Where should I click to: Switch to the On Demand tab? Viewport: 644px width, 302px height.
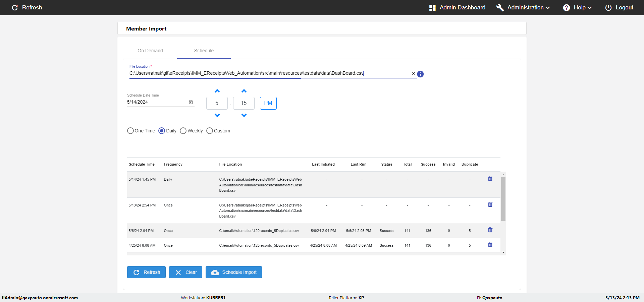tap(150, 51)
